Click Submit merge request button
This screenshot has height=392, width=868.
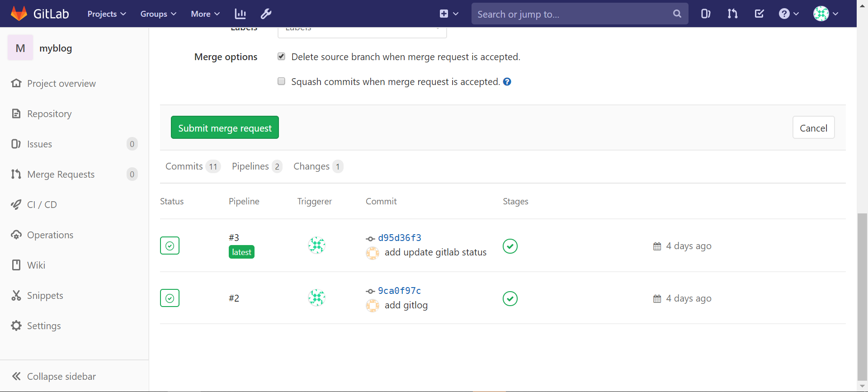pyautogui.click(x=225, y=128)
